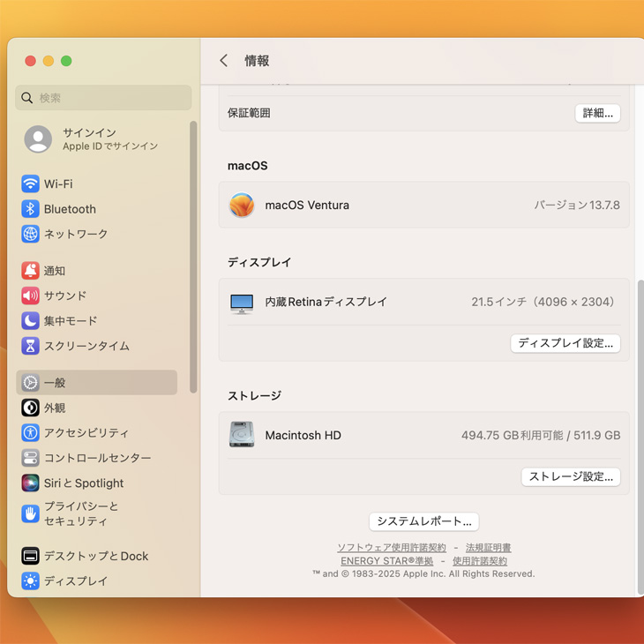Click the Apple ID avatar icon
The image size is (644, 644).
pyautogui.click(x=38, y=139)
